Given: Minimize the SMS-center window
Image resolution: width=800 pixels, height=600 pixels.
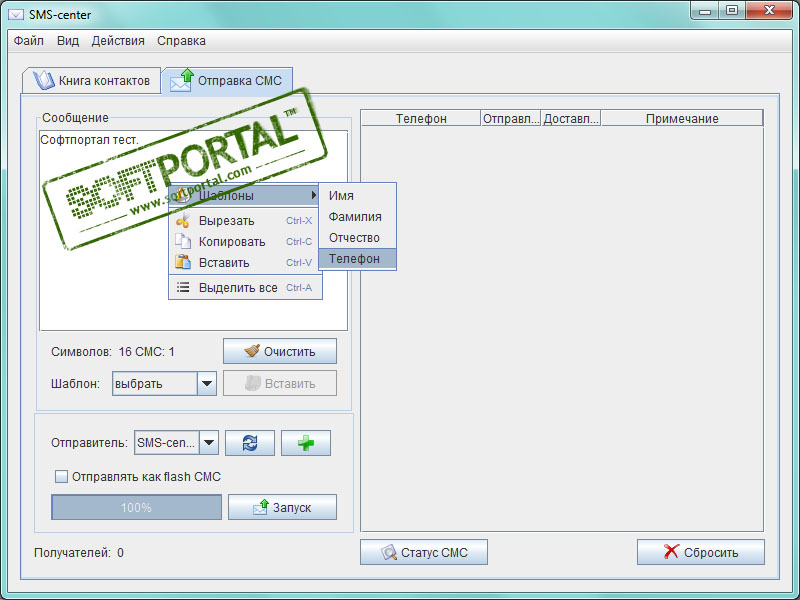Looking at the screenshot, I should click(705, 10).
